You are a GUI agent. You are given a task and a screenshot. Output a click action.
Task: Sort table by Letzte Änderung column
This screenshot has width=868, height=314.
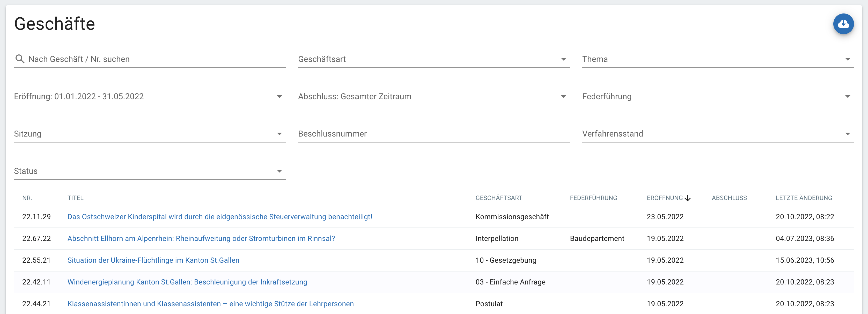[804, 198]
